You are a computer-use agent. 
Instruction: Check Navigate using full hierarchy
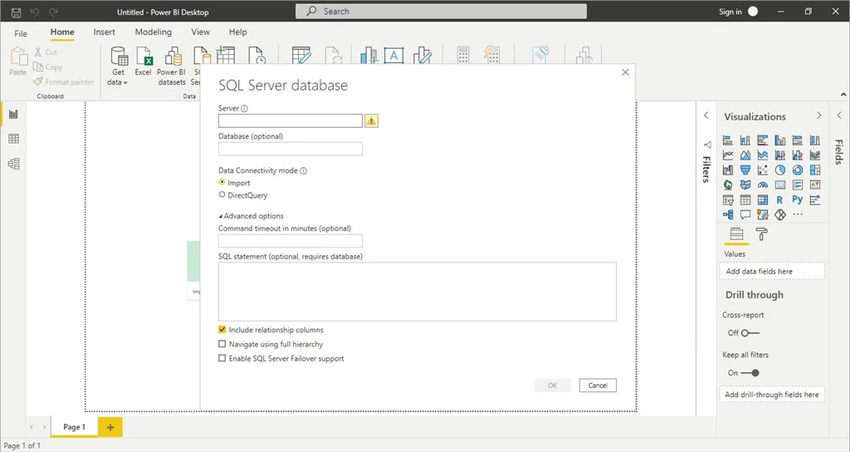click(x=222, y=344)
